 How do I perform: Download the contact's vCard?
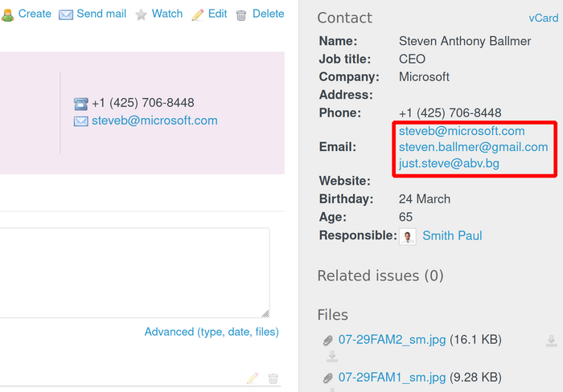tap(544, 18)
